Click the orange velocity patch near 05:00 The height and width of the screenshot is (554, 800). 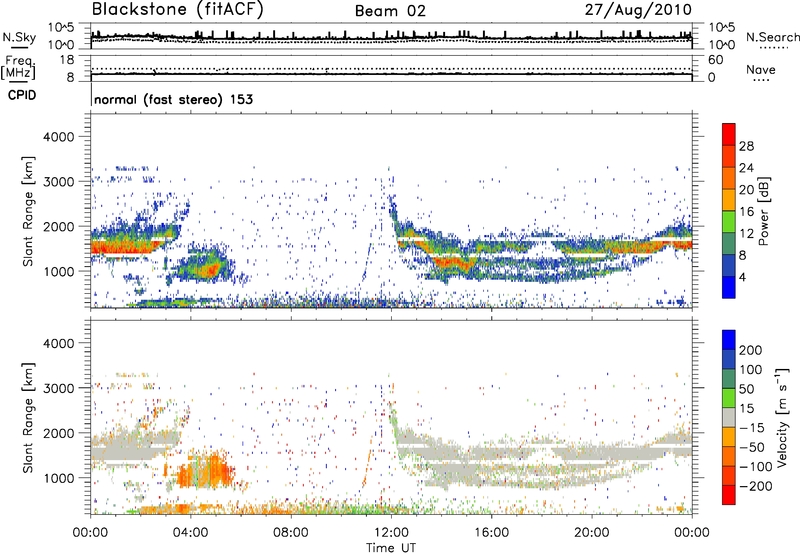(207, 472)
